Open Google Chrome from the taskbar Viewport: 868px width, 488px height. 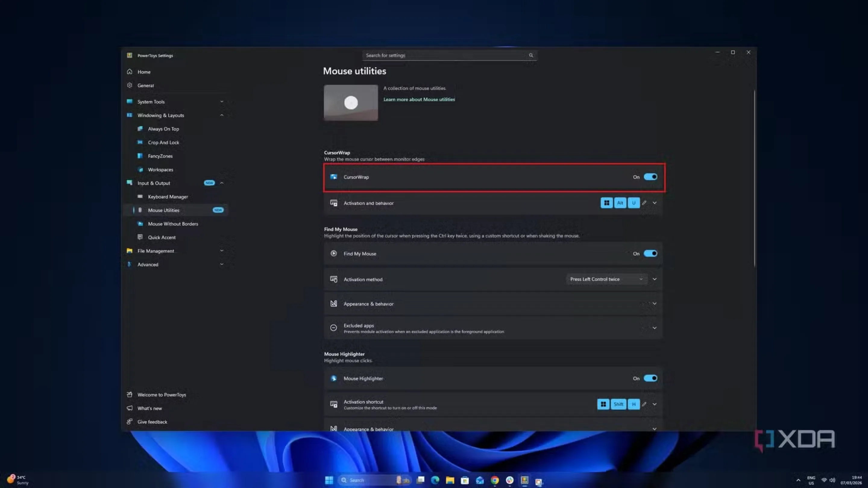[x=494, y=480]
